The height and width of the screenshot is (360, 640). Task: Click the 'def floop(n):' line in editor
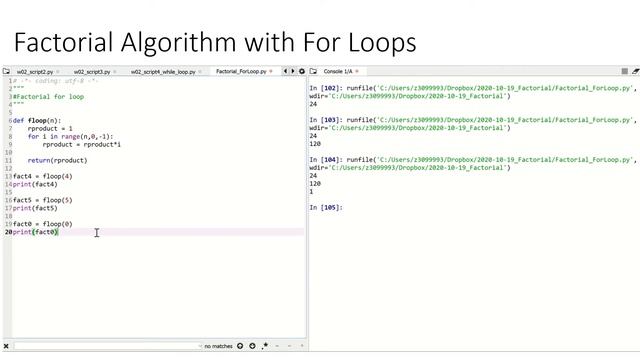coord(37,120)
